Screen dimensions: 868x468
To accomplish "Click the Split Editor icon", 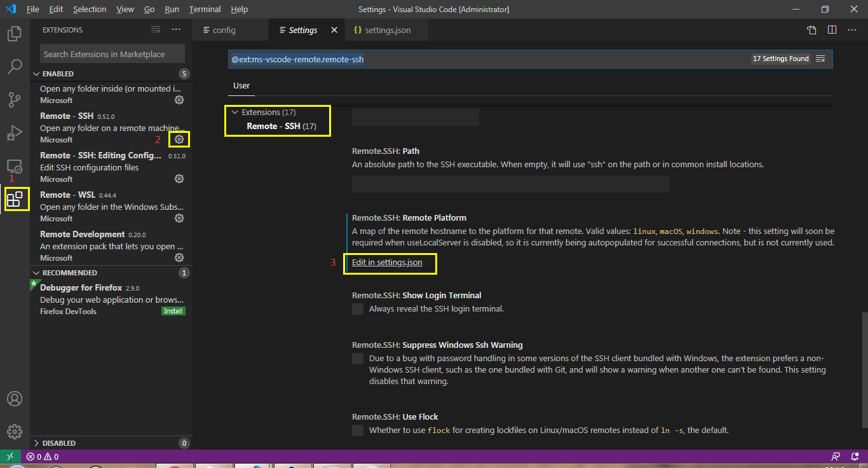I will click(x=833, y=29).
